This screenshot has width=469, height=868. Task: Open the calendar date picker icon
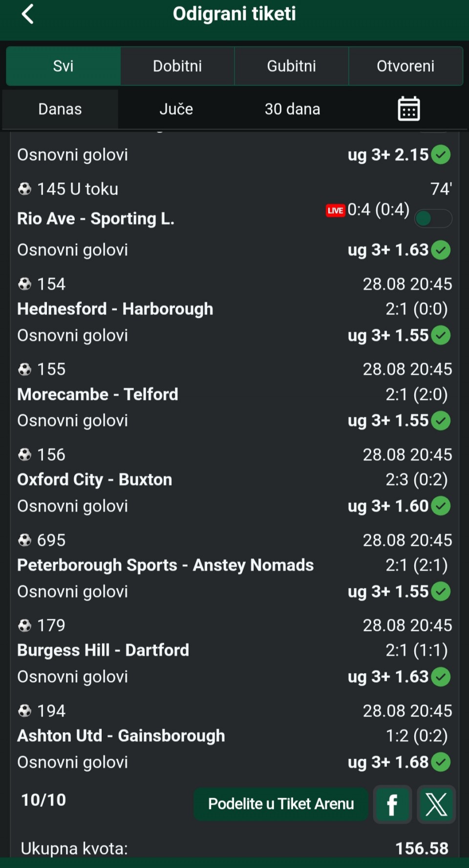click(409, 108)
